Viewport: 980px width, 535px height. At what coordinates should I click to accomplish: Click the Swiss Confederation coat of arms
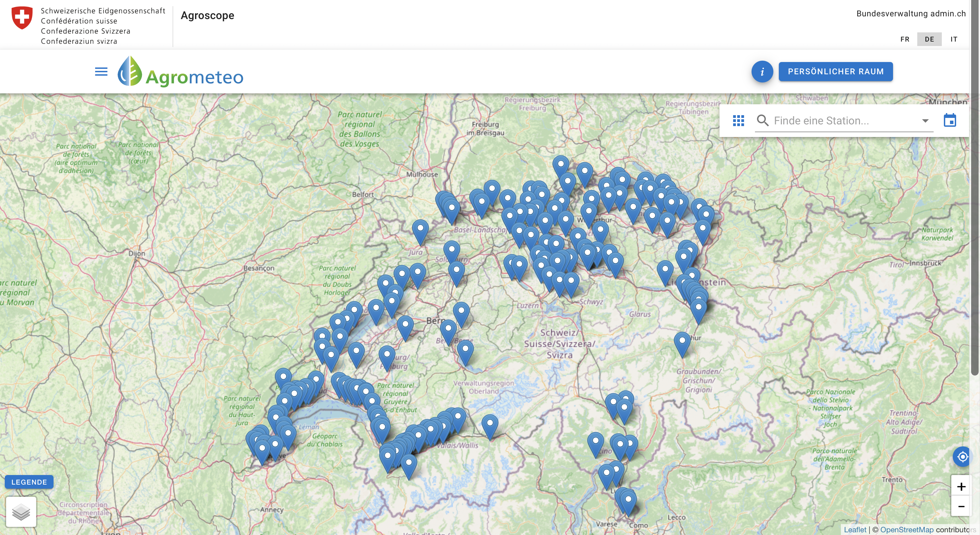point(22,17)
